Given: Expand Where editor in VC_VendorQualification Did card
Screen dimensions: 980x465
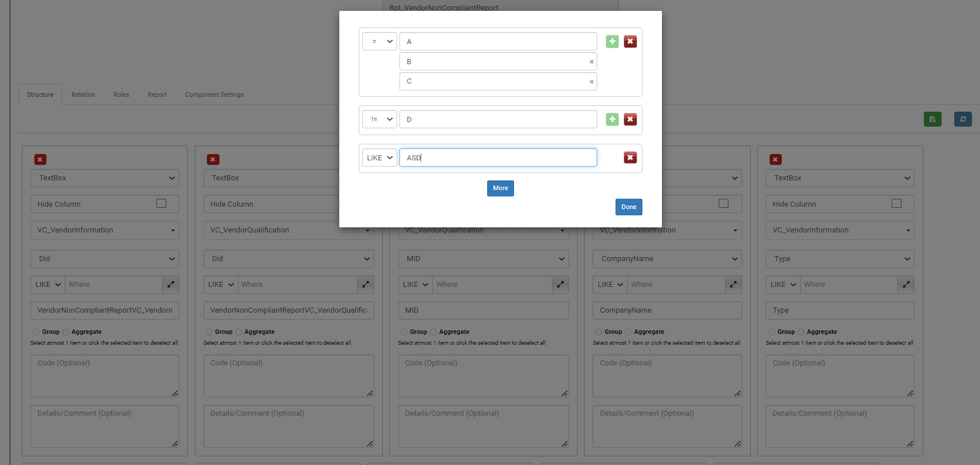Looking at the screenshot, I should (x=366, y=285).
